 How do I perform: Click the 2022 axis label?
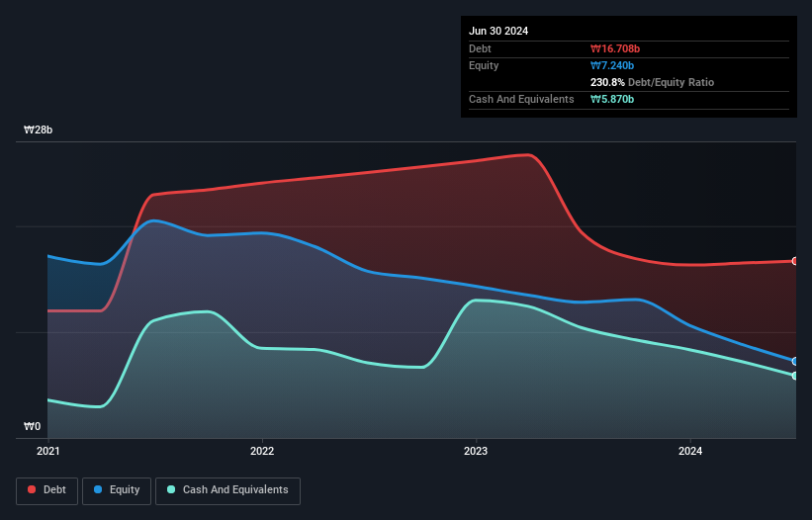point(262,451)
